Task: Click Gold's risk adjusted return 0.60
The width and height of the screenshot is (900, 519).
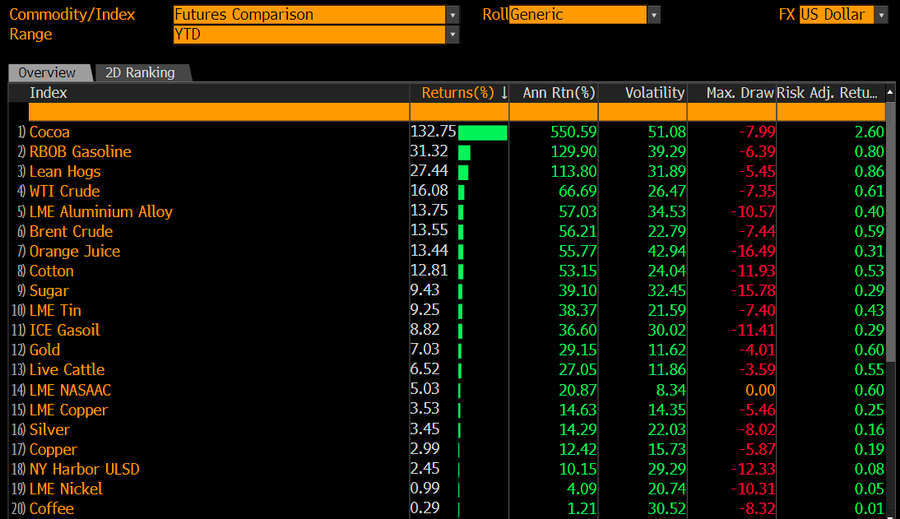Action: click(869, 350)
